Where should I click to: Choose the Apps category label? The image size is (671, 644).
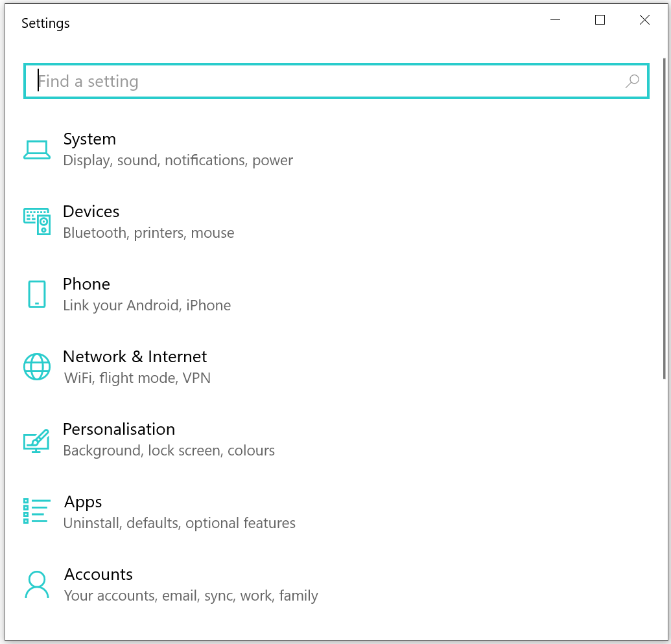click(x=83, y=502)
